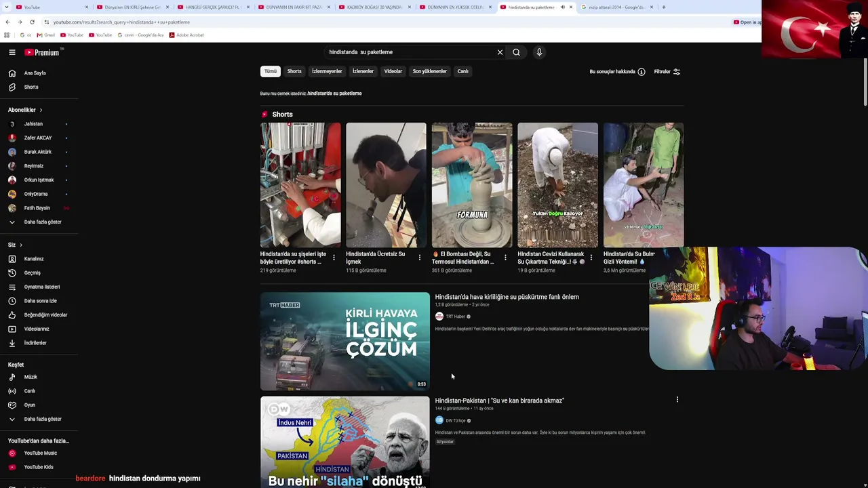This screenshot has height=488, width=868.
Task: Open more options for Hindistan'da Ücretsiz Su short
Action: coord(419,258)
